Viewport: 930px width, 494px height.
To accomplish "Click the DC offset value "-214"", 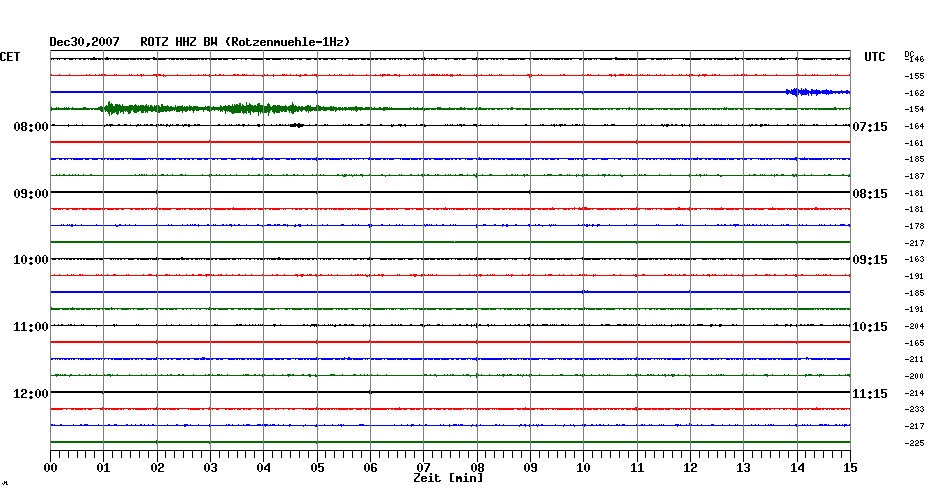I will pos(915,393).
